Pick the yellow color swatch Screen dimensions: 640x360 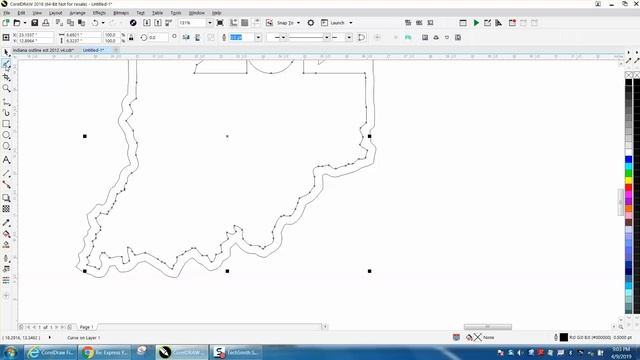(x=629, y=180)
